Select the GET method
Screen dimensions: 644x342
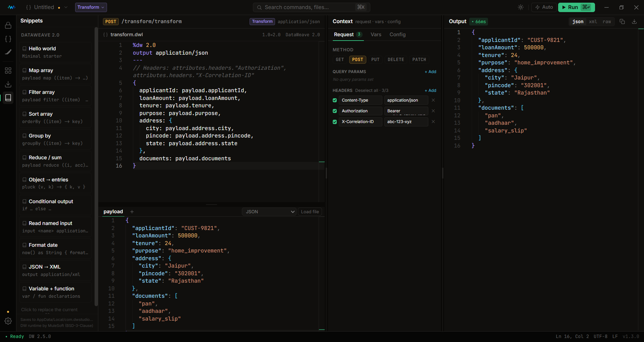[340, 60]
